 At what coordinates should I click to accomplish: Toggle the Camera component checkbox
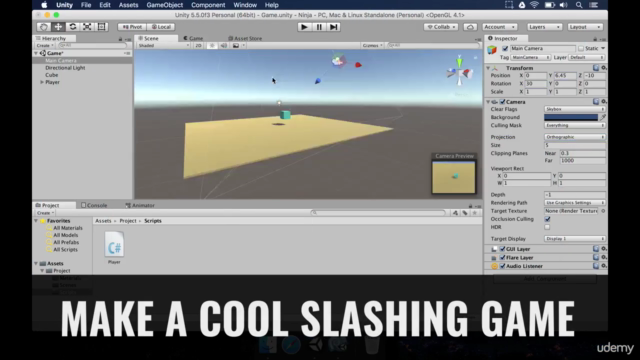(502, 102)
